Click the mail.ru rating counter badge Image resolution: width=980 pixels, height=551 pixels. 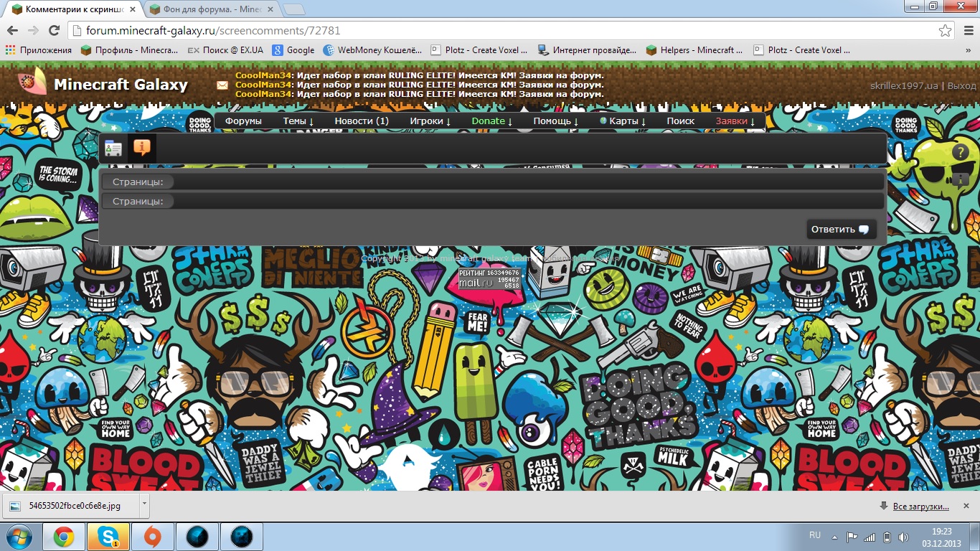click(x=490, y=279)
